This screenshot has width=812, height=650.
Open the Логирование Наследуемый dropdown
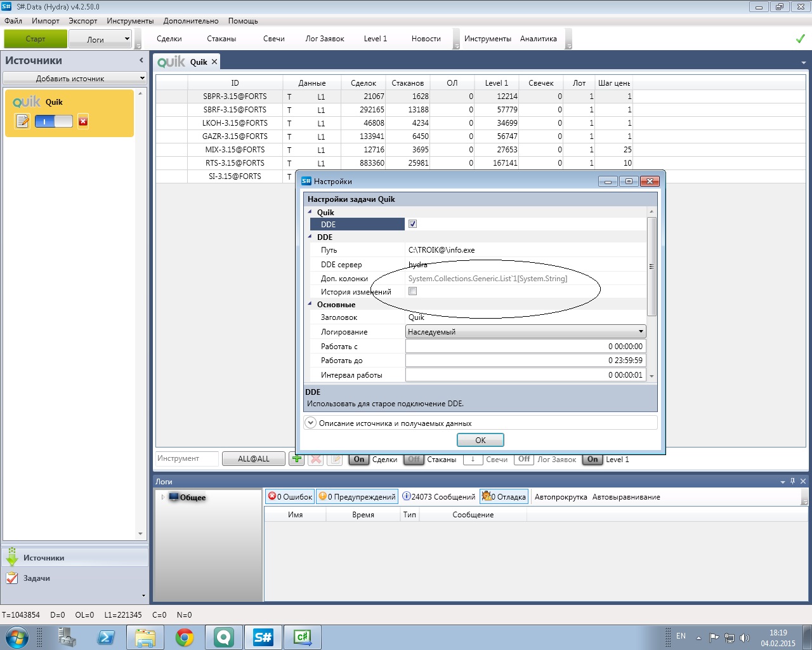pos(525,331)
